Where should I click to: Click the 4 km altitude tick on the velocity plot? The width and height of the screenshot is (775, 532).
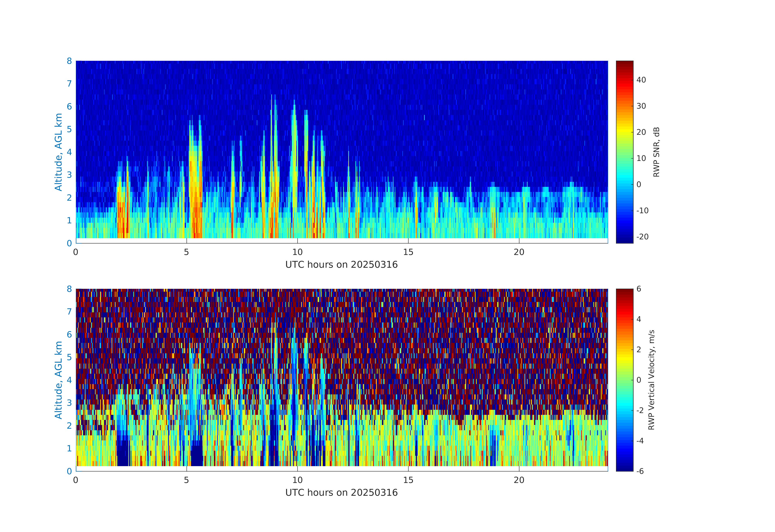point(69,380)
